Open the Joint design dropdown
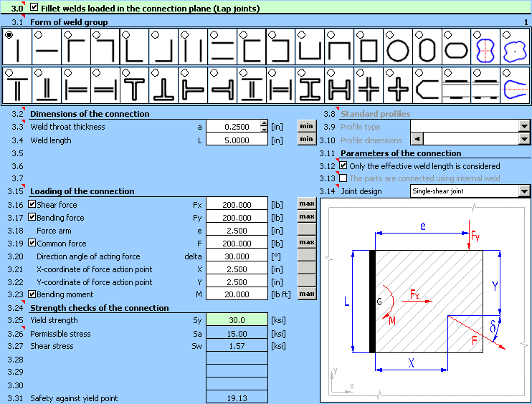 pos(524,191)
